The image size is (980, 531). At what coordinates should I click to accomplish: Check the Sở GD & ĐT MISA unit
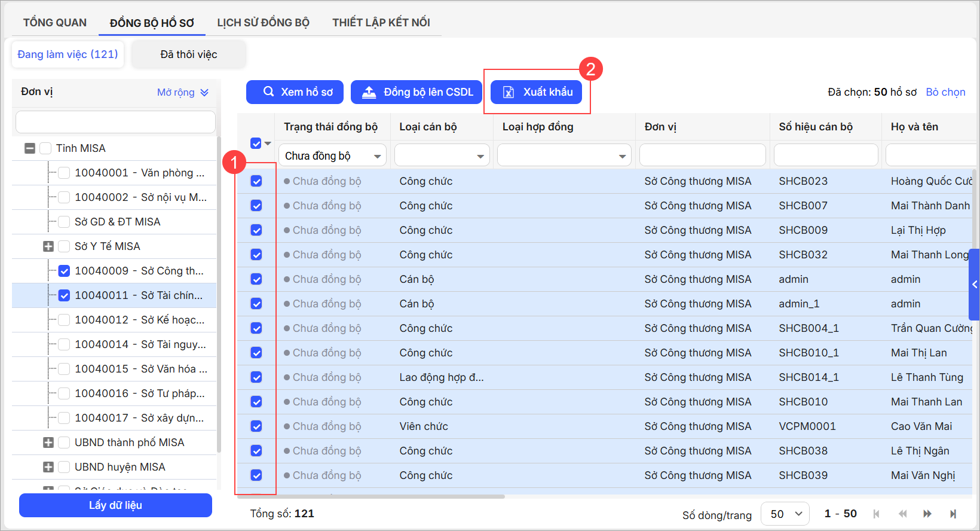pyautogui.click(x=65, y=222)
